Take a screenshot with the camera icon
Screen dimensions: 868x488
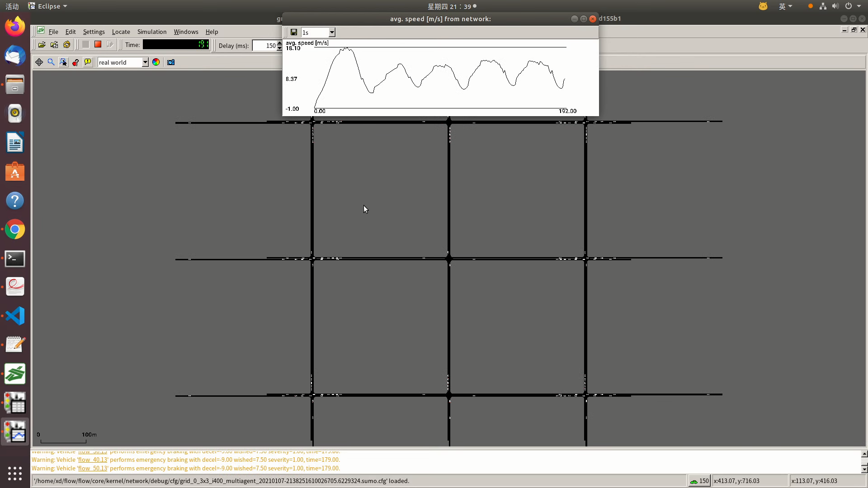171,62
